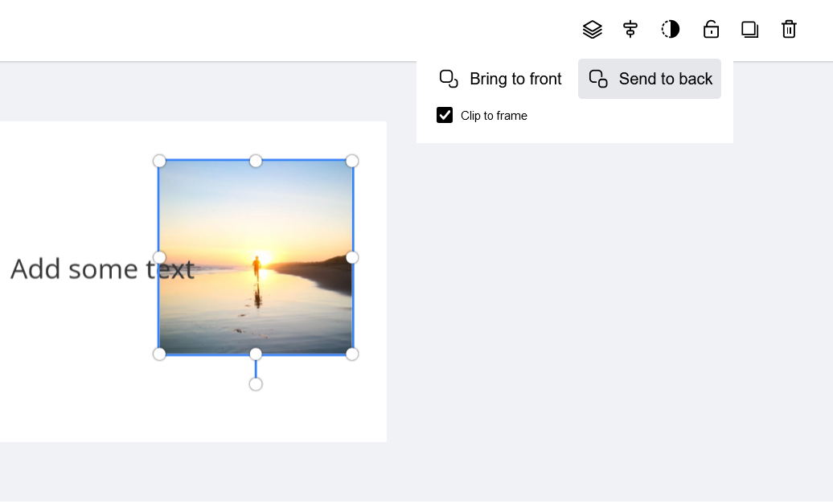Click the left-middle selection handle
Image resolution: width=833 pixels, height=504 pixels.
click(159, 257)
